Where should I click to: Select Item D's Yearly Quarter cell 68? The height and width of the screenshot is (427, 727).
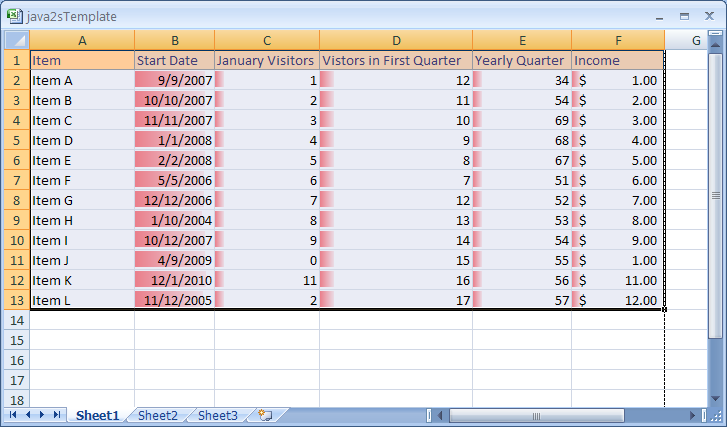pyautogui.click(x=522, y=140)
